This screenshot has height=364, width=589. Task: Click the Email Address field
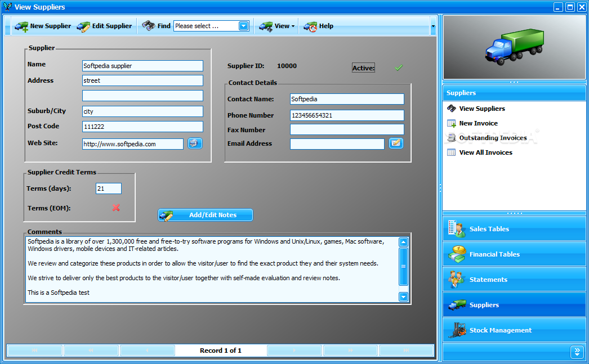pos(337,143)
